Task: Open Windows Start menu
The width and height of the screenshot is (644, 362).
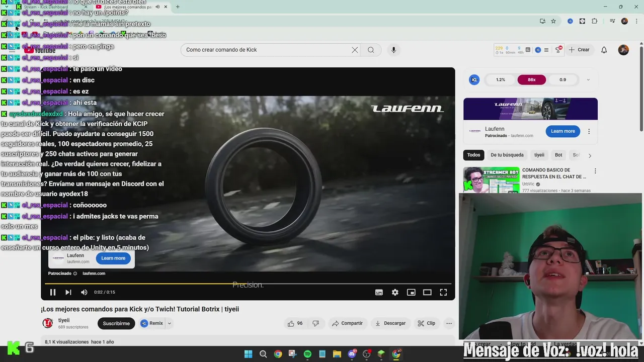Action: point(249,354)
